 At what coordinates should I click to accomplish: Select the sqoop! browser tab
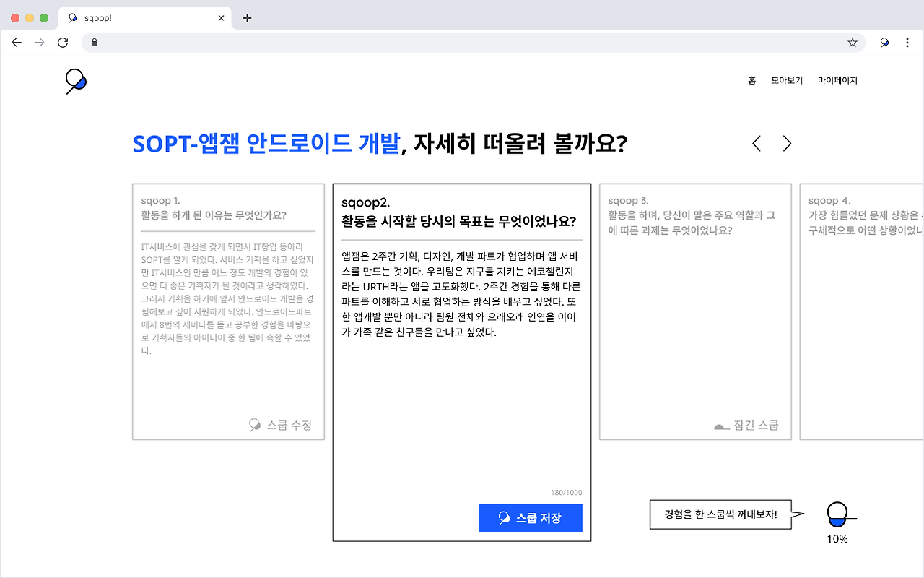click(x=146, y=18)
